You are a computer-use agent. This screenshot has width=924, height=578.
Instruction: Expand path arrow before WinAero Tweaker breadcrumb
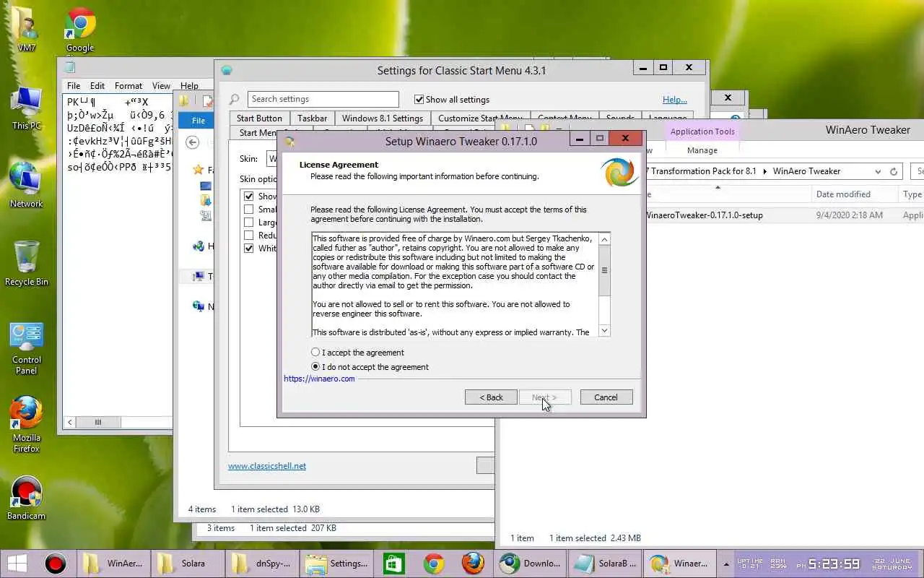764,171
